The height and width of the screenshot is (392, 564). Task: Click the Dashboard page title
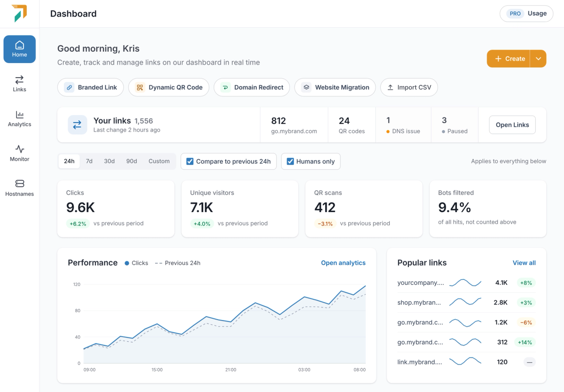pos(73,14)
